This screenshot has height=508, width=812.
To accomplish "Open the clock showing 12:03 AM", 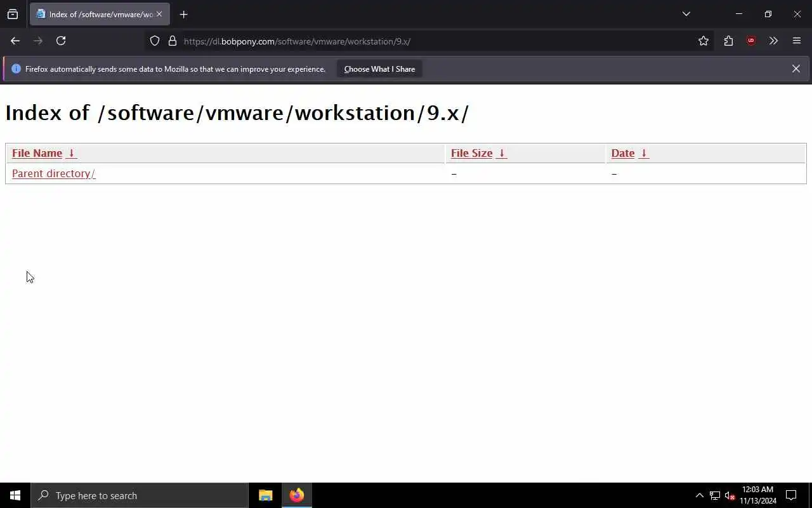I will pos(758,495).
